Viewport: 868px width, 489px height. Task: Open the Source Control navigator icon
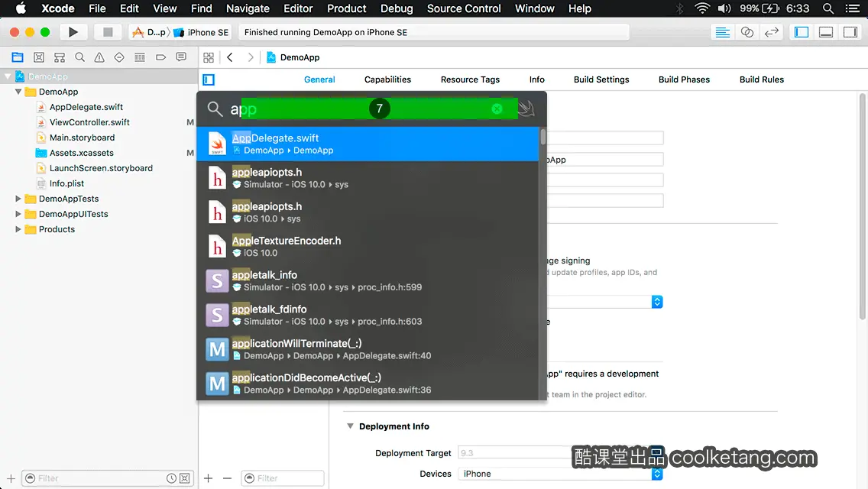coord(39,57)
